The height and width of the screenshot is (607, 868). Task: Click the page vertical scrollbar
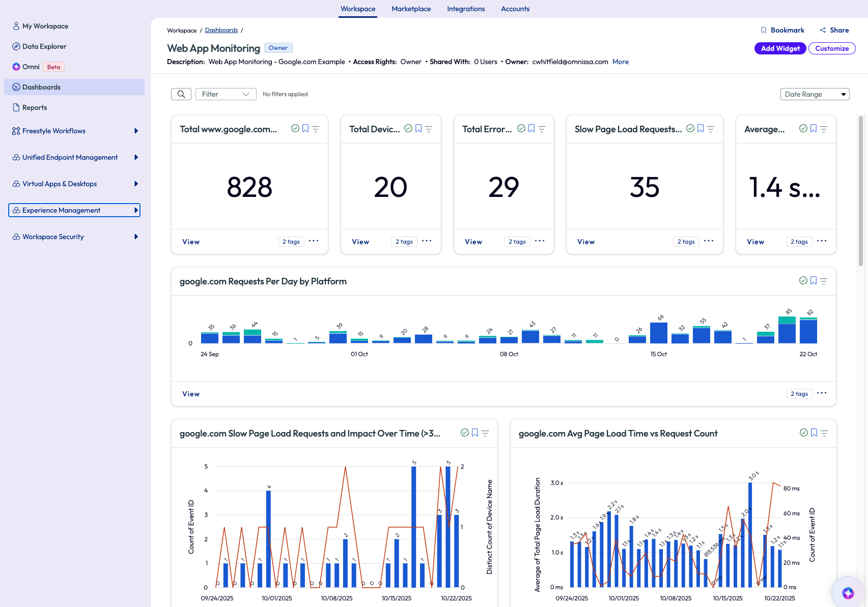point(860,191)
